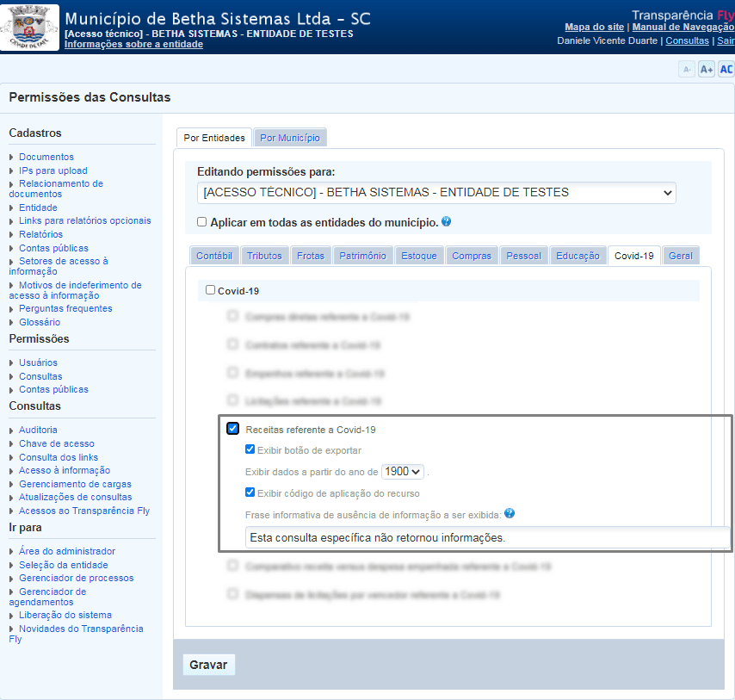This screenshot has height=700, width=735.
Task: Open the "Mapa do site" link
Action: click(x=594, y=27)
